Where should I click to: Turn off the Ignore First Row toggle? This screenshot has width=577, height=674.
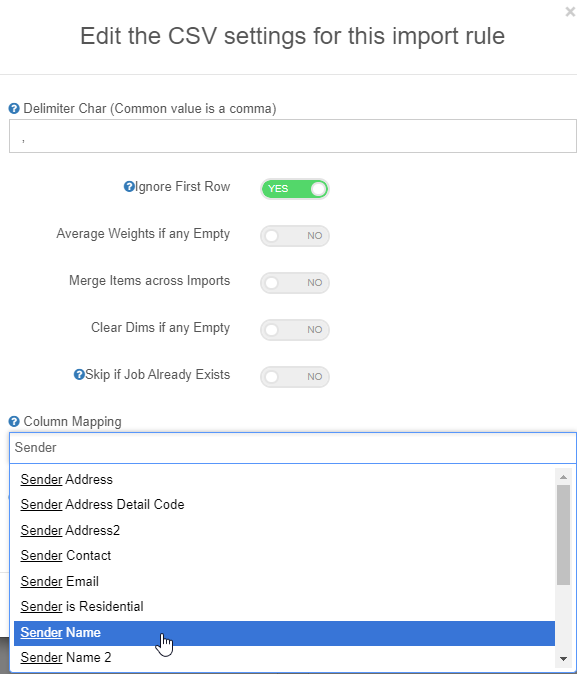pyautogui.click(x=295, y=189)
